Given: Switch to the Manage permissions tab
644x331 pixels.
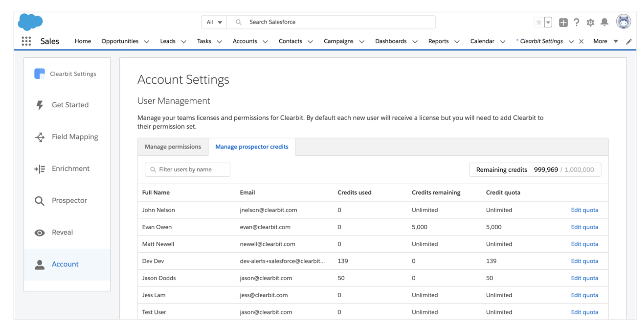Looking at the screenshot, I should 173,147.
